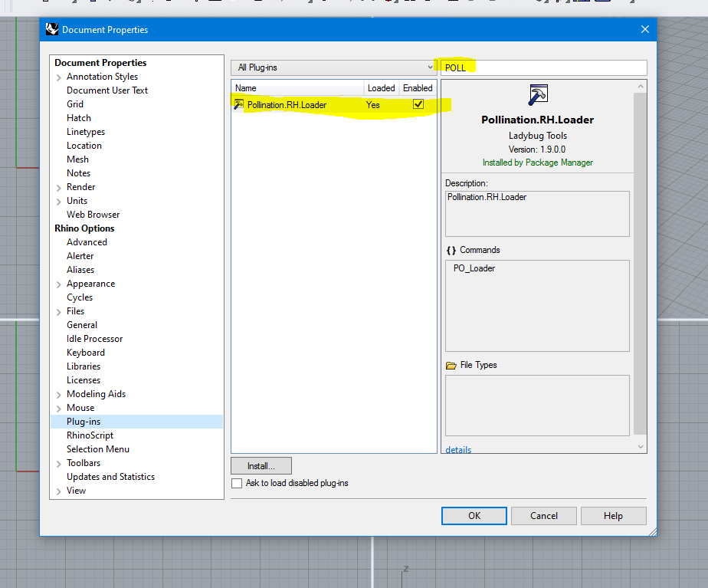Expand the Units tree node

click(59, 202)
